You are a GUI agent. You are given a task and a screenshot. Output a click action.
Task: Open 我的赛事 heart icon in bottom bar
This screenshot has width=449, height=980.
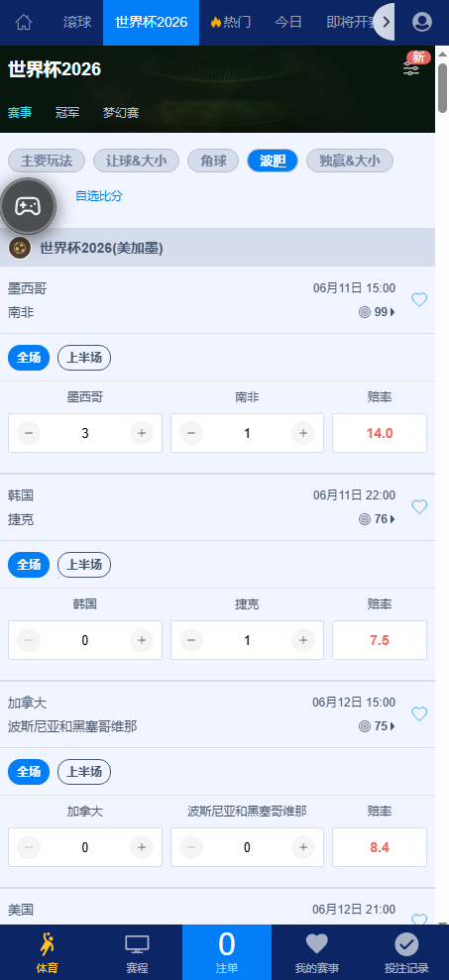click(316, 943)
